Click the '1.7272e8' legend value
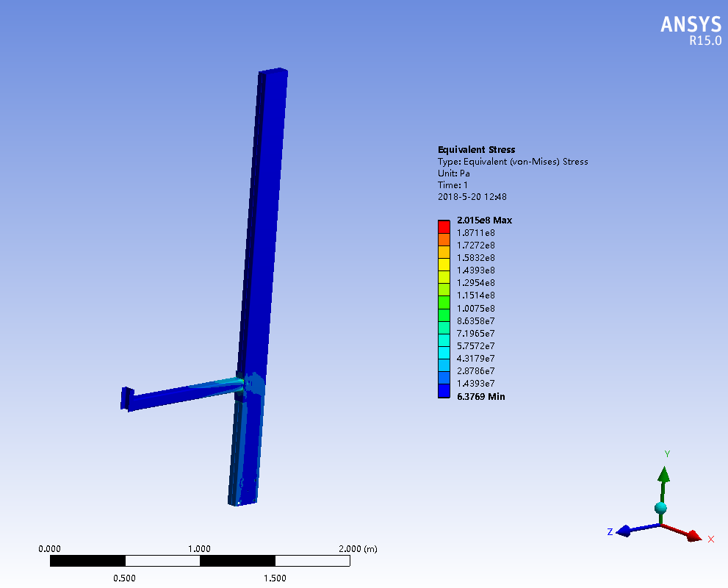The width and height of the screenshot is (728, 588). coord(476,245)
